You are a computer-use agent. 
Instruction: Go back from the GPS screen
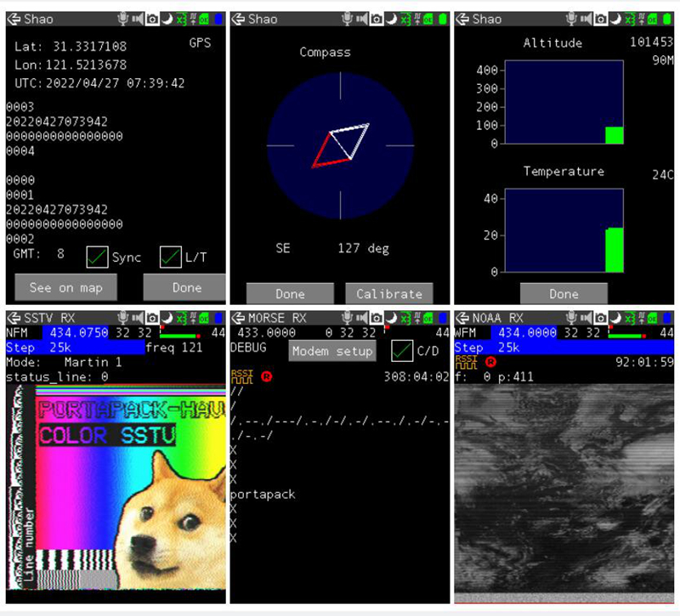[x=14, y=19]
